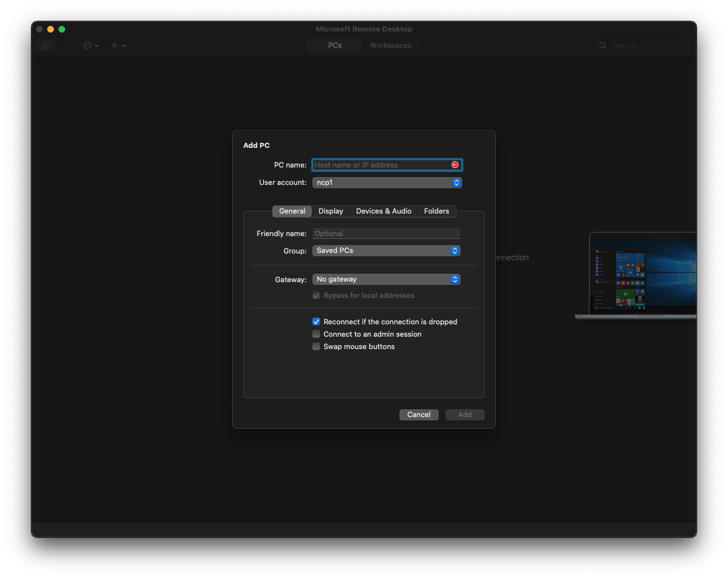The width and height of the screenshot is (728, 579).
Task: Maximize window with green button
Action: [62, 29]
